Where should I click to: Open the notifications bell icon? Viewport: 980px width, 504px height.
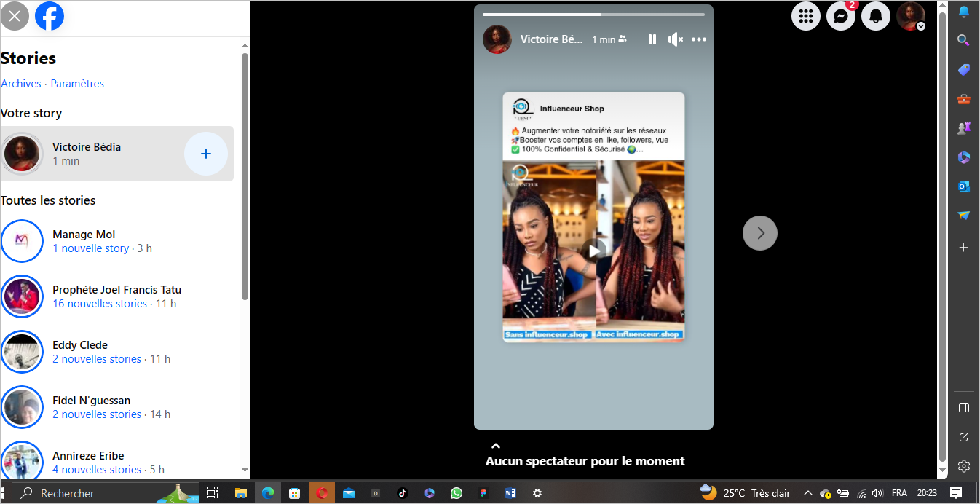pos(876,16)
